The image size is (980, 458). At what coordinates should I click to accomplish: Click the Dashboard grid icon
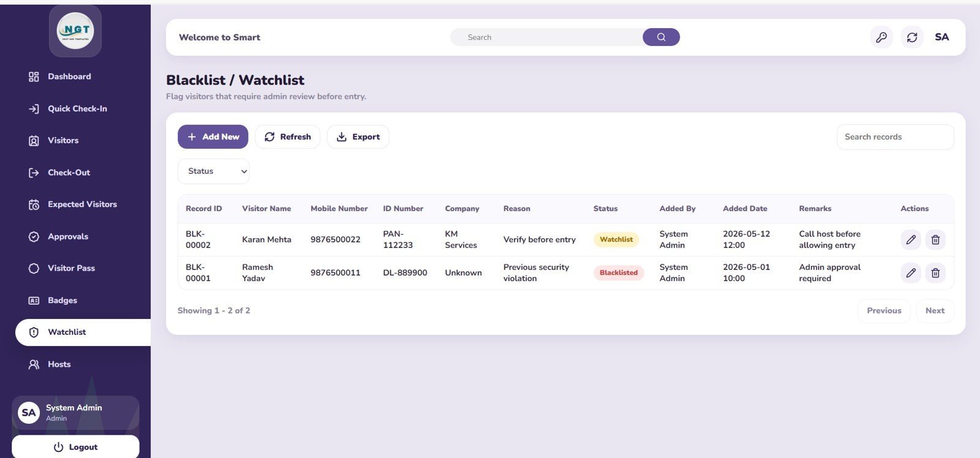tap(34, 77)
